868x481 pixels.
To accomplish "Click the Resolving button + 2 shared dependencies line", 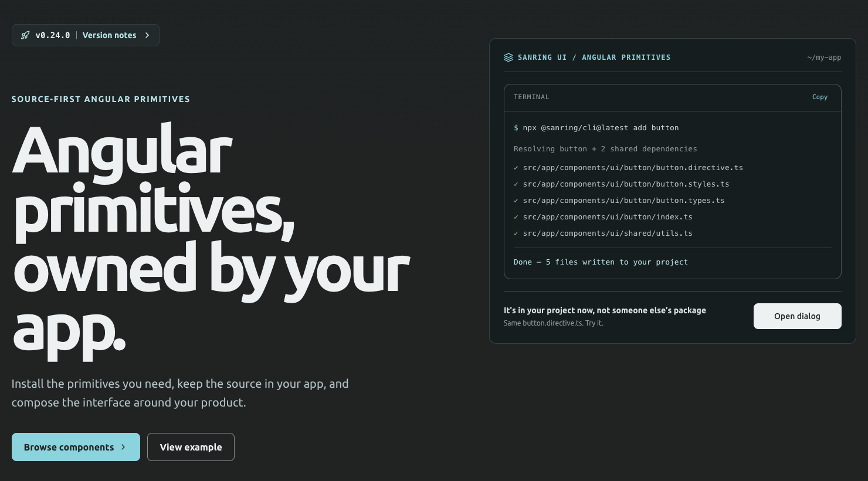I will (x=605, y=149).
